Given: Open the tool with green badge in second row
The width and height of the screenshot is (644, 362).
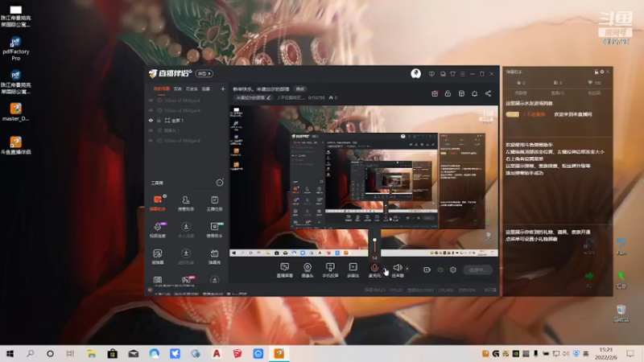Looking at the screenshot, I should click(214, 230).
